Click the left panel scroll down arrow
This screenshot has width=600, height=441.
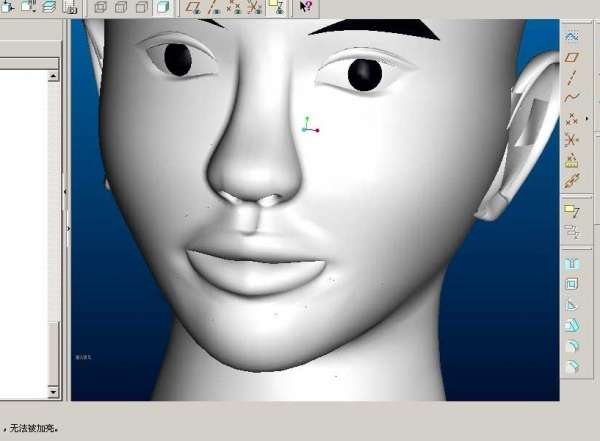pyautogui.click(x=53, y=392)
